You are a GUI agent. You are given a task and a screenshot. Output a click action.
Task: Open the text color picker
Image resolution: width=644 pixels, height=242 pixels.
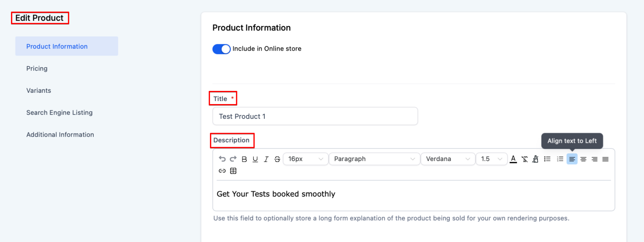[513, 159]
